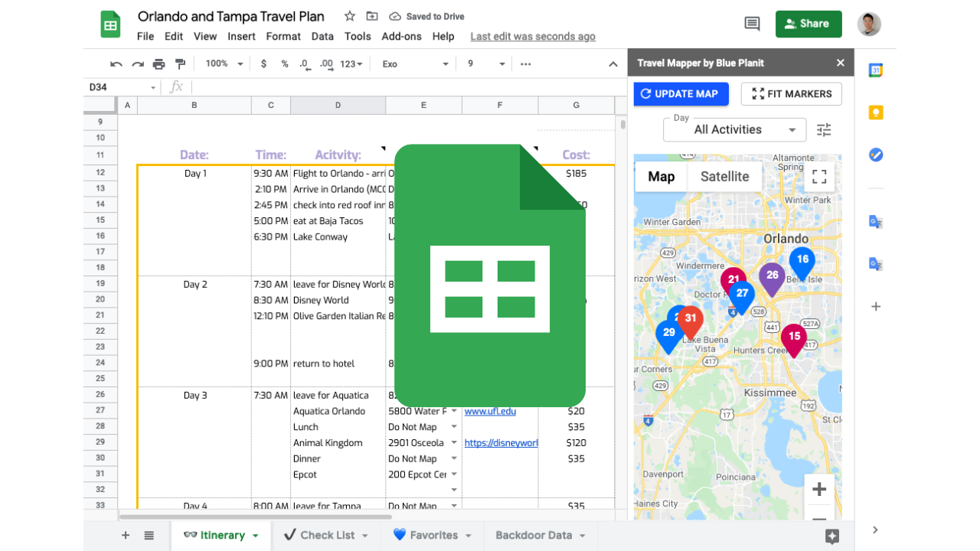Click the red map marker 31
The height and width of the screenshot is (551, 980).
[x=691, y=321]
